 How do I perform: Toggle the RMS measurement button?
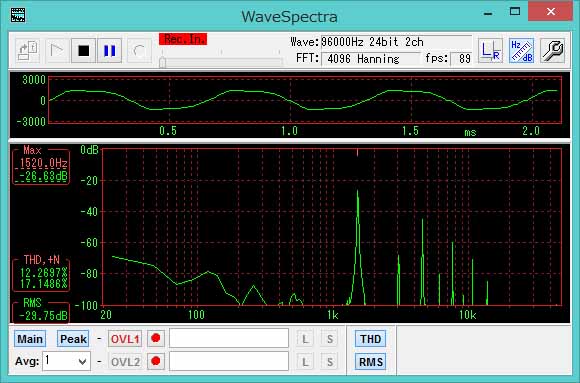pyautogui.click(x=370, y=362)
